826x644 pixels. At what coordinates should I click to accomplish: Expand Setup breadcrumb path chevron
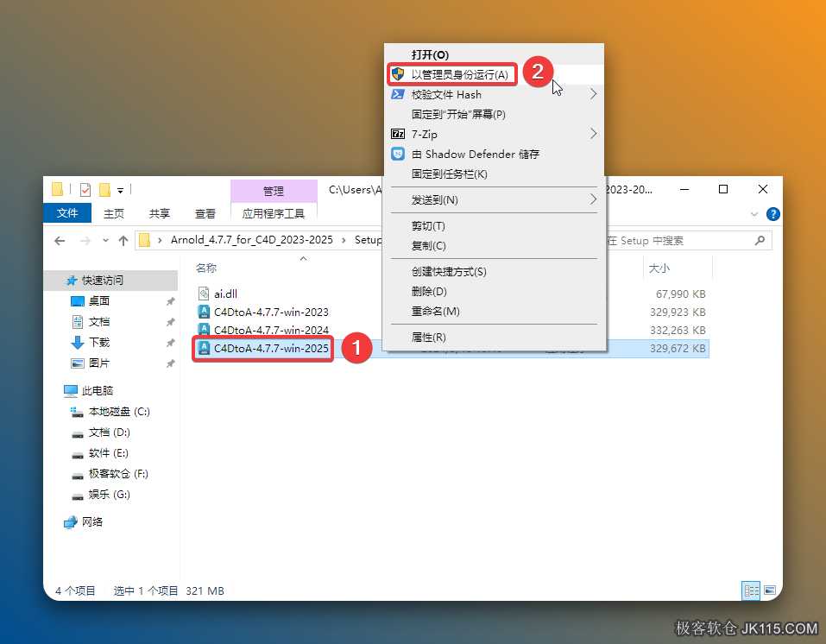tap(344, 240)
